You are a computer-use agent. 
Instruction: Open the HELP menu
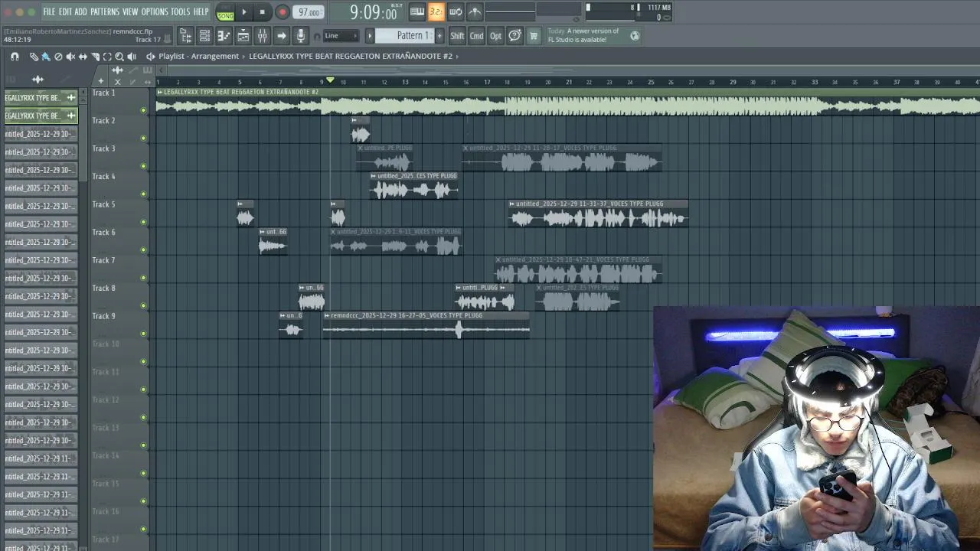tap(201, 11)
